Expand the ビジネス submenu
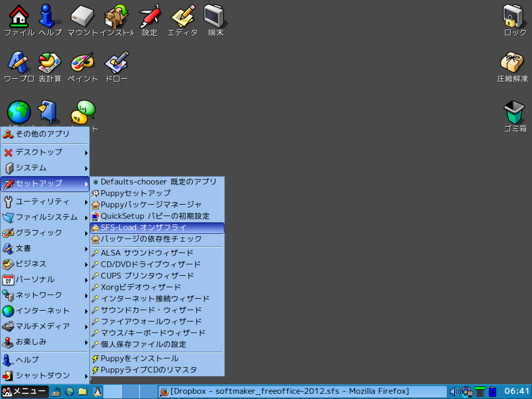The width and height of the screenshot is (532, 399). click(45, 264)
